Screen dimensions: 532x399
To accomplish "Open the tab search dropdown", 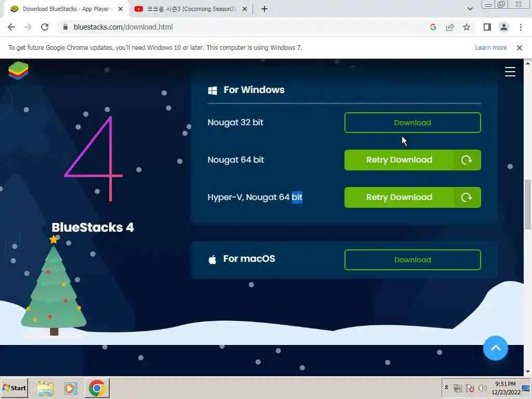I will click(470, 9).
